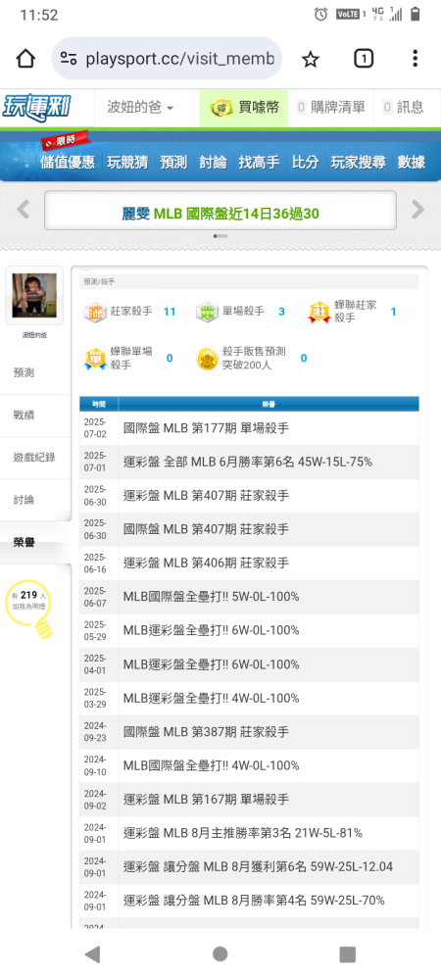This screenshot has height=980, width=441.
Task: Click the 買噱幣 button
Action: (244, 108)
